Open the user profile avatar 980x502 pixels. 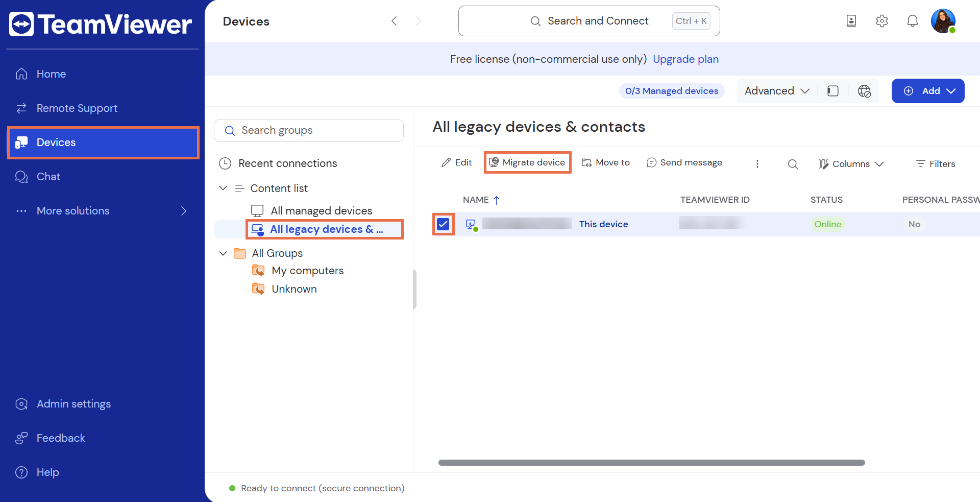click(x=943, y=21)
